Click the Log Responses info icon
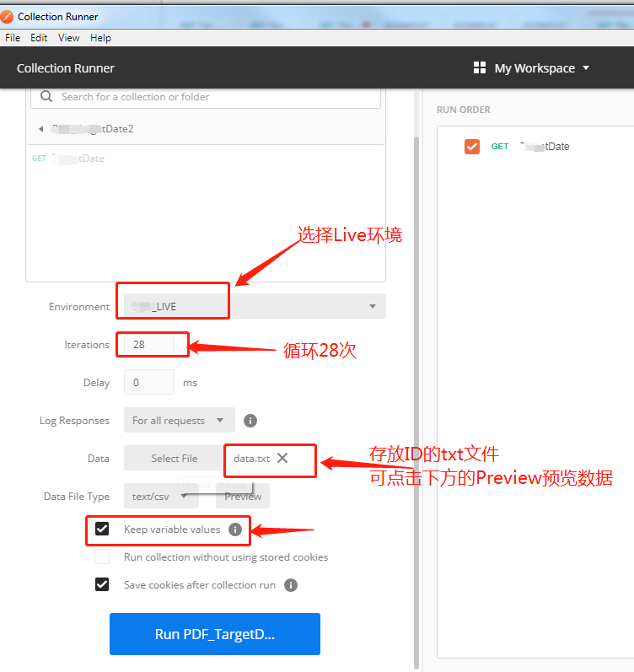The height and width of the screenshot is (672, 634). tap(250, 421)
